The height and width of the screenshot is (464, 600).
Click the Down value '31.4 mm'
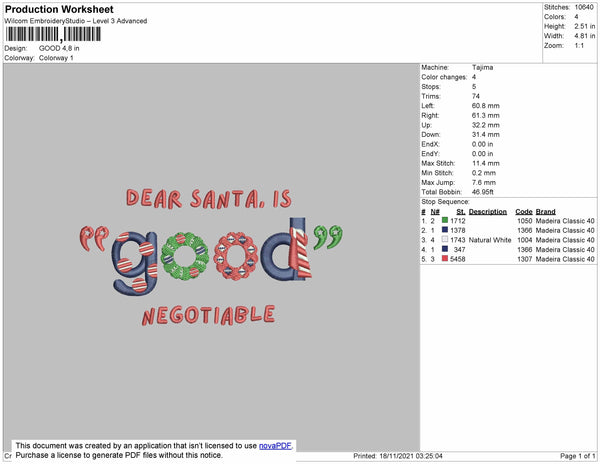(486, 134)
